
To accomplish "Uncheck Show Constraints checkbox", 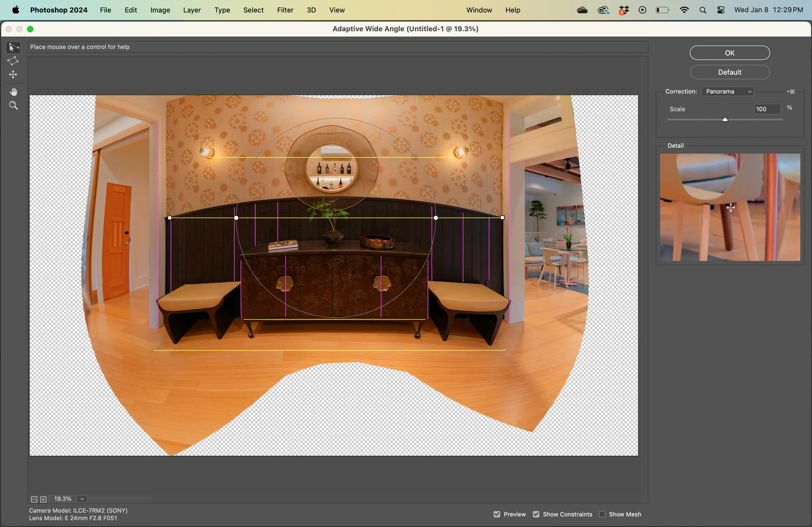I will click(536, 514).
